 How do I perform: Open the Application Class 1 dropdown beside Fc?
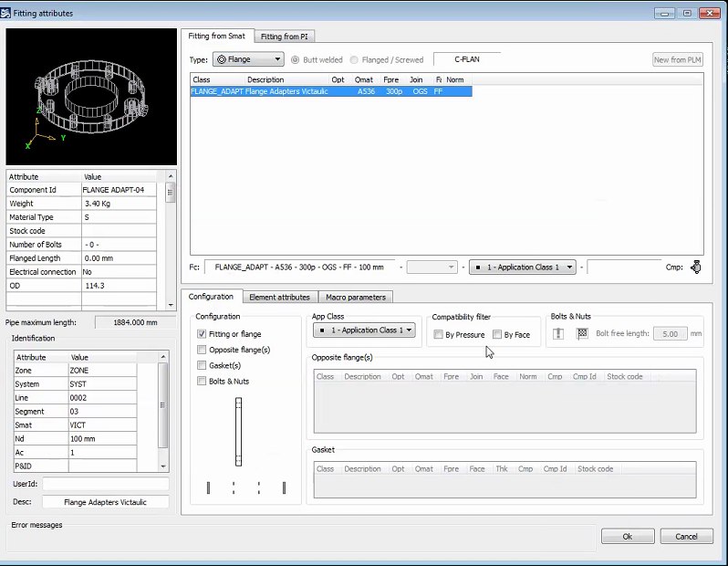pyautogui.click(x=523, y=267)
